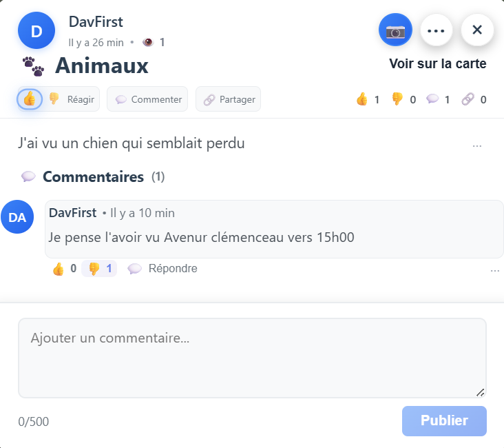Close the post detail panel
The width and height of the screenshot is (504, 448).
tap(477, 31)
